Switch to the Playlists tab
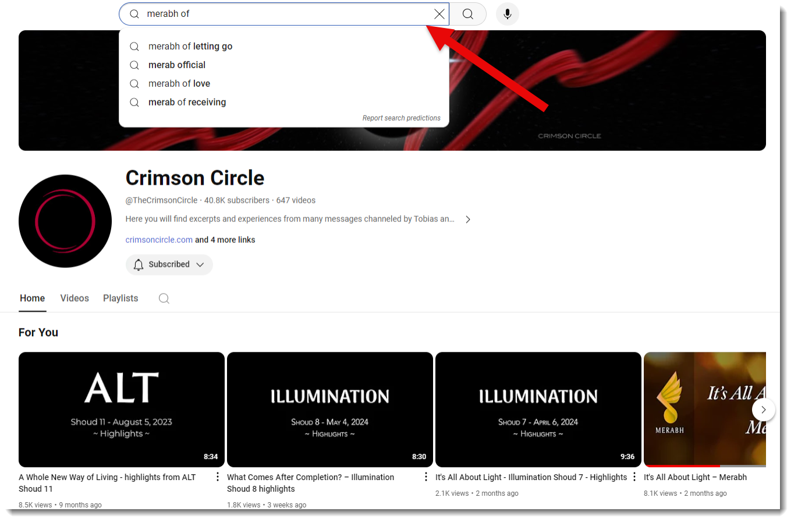This screenshot has height=522, width=812. (x=120, y=298)
